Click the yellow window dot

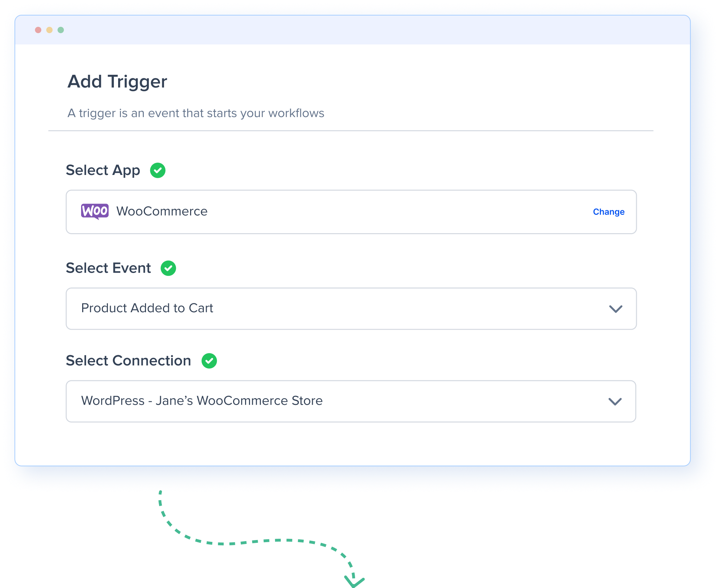tap(49, 30)
